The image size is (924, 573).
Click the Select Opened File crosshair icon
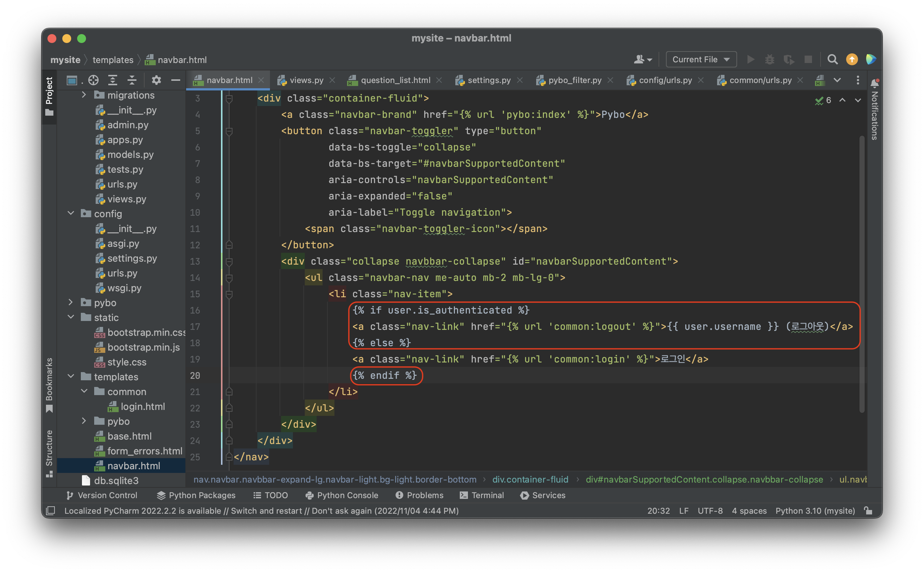[93, 80]
